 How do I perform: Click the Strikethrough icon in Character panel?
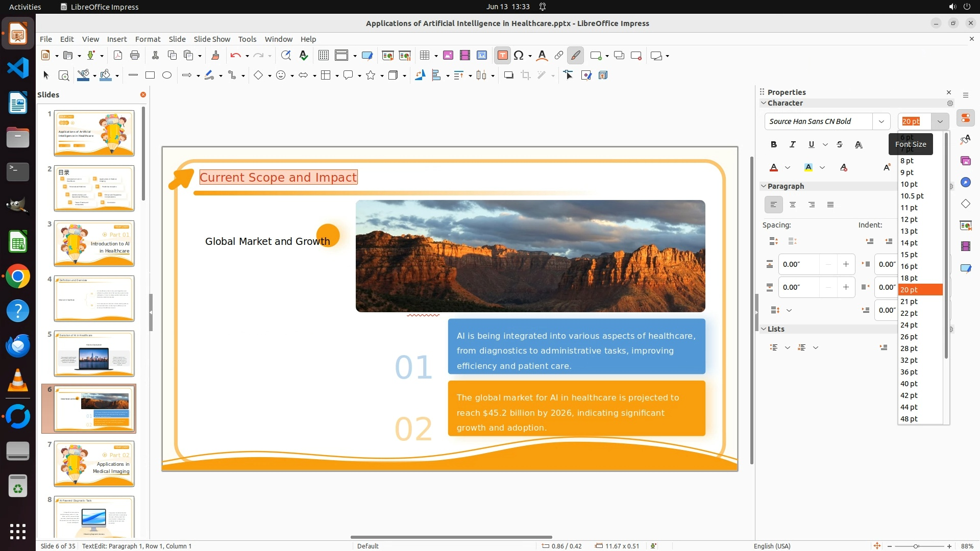tap(840, 145)
